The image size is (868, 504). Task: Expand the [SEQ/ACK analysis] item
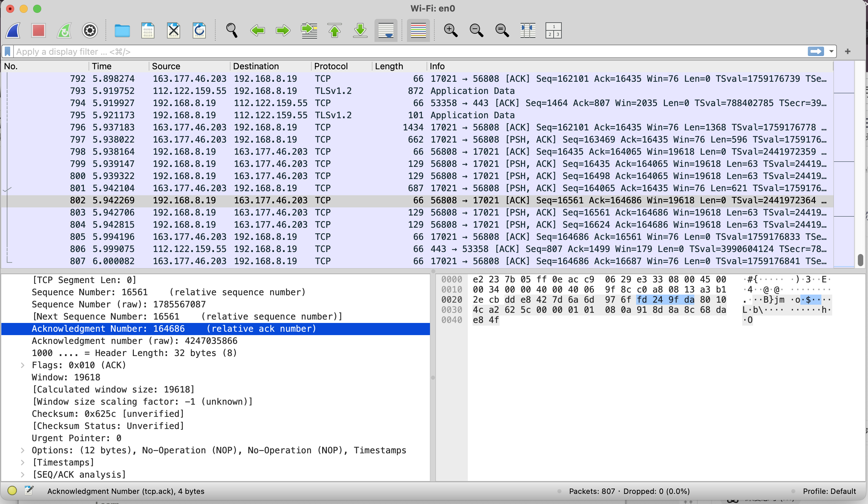22,475
